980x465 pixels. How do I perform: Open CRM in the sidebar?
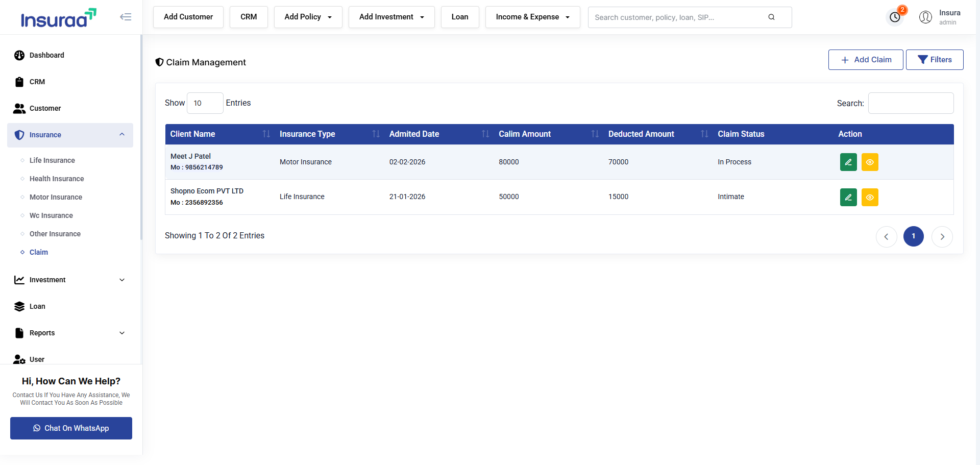(70, 82)
